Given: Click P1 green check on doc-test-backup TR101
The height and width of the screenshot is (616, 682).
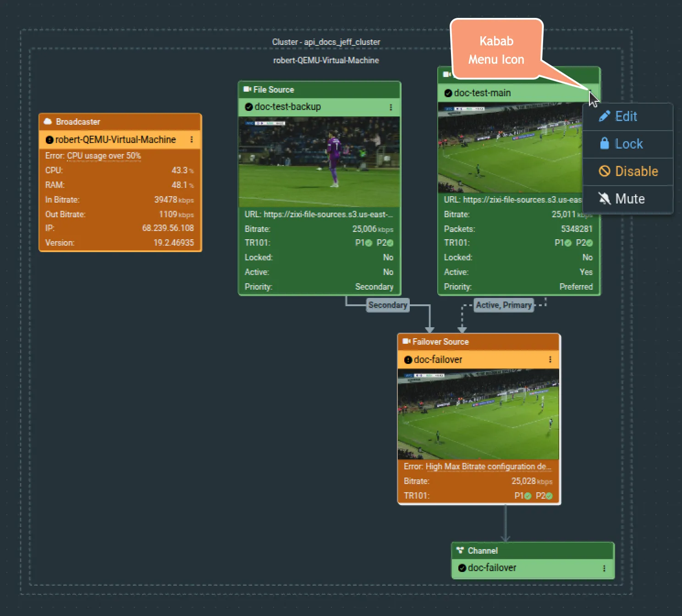Looking at the screenshot, I should tap(368, 243).
